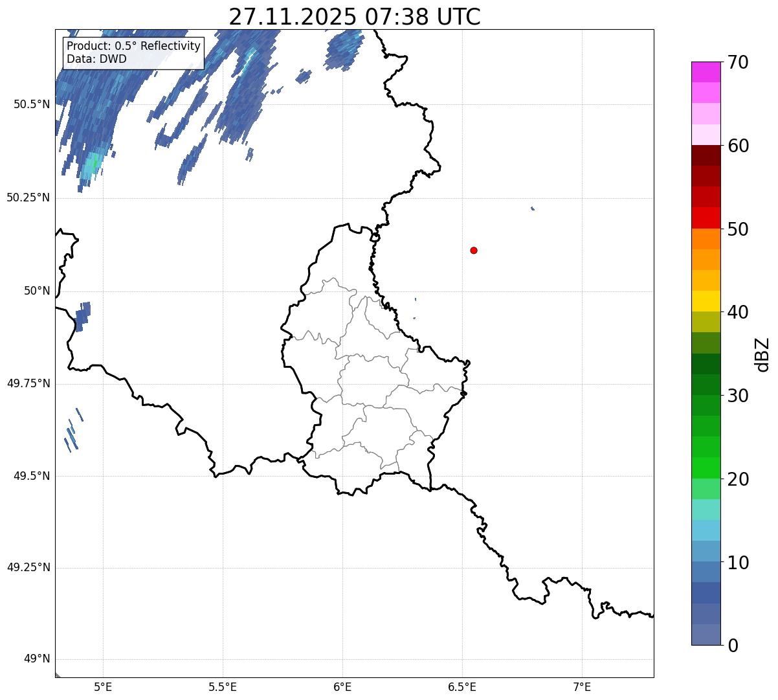Click the yellow colorbar swatch just above the 40 tick
The width and height of the screenshot is (778, 700).
(706, 301)
